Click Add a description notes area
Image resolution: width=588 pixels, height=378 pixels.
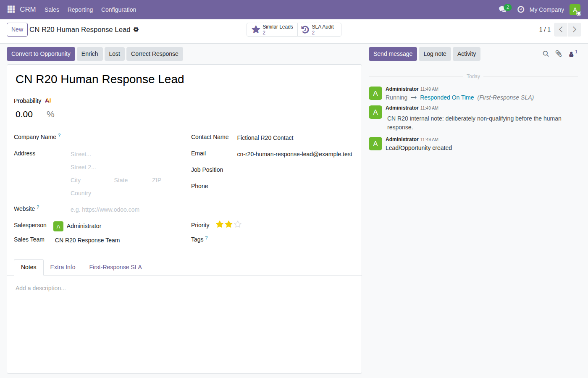coord(184,288)
